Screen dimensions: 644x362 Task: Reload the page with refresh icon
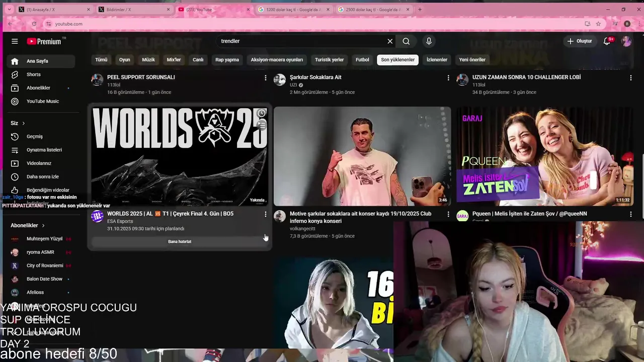click(34, 24)
